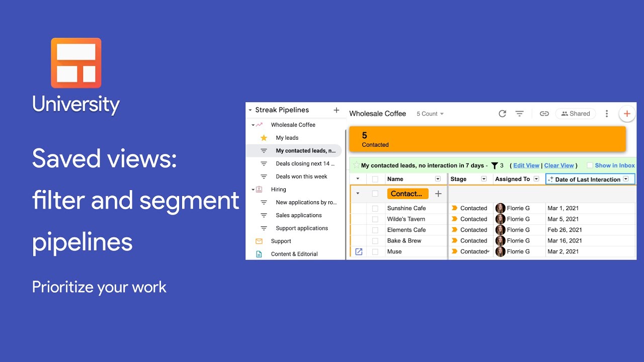Click the Show in Inbox link text
Screen dimensions: 644x362
point(615,165)
